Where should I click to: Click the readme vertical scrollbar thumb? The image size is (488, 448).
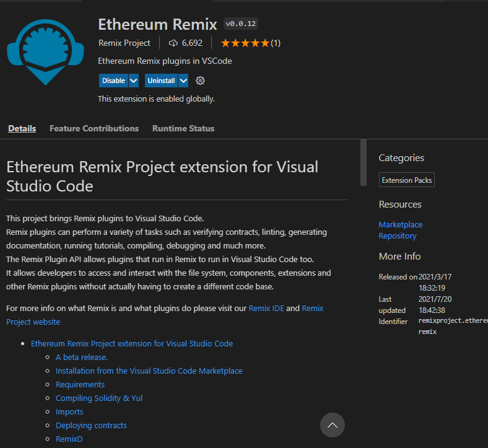[x=363, y=162]
